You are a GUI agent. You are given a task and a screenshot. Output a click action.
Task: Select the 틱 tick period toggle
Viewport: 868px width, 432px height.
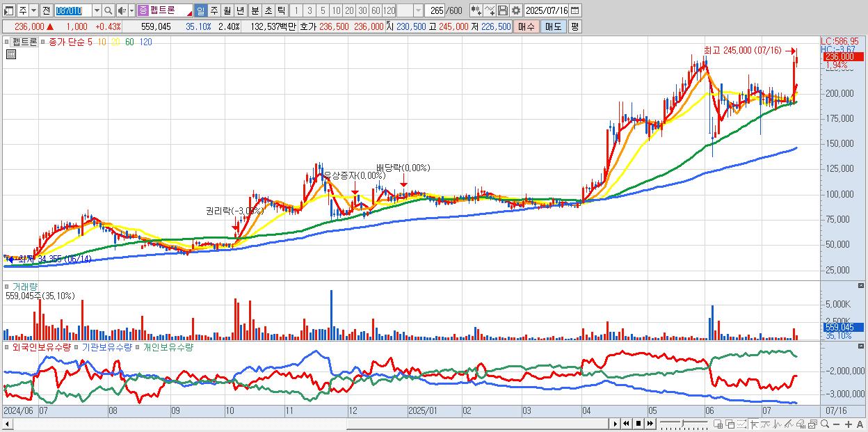[x=281, y=10]
